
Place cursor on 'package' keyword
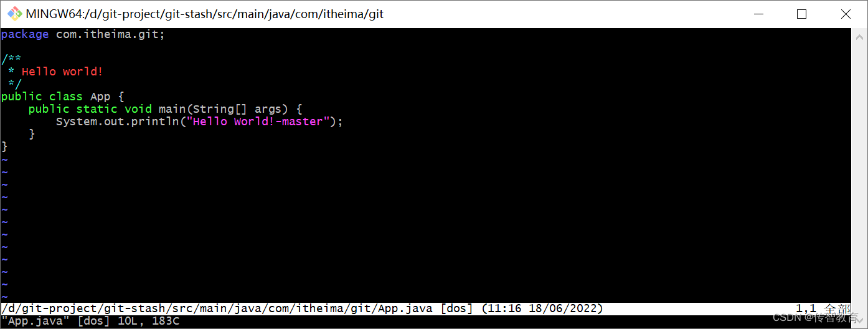(x=25, y=34)
